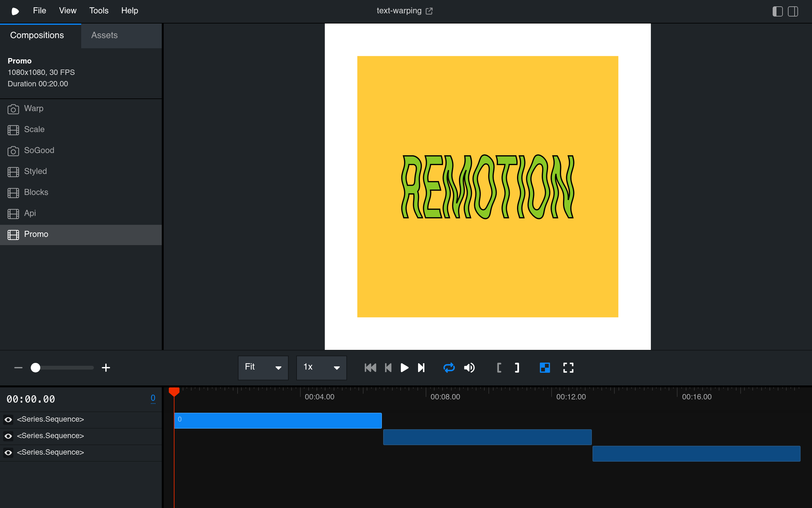Select the Scale composition

point(81,130)
